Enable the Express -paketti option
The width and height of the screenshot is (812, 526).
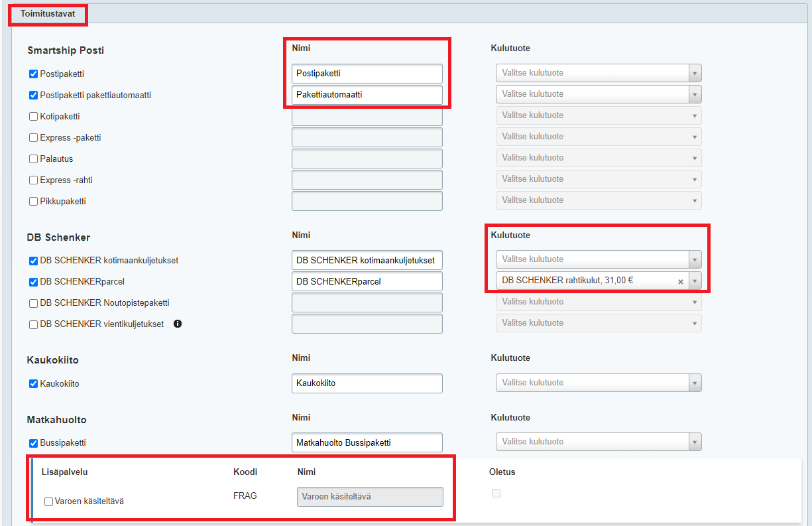point(34,138)
